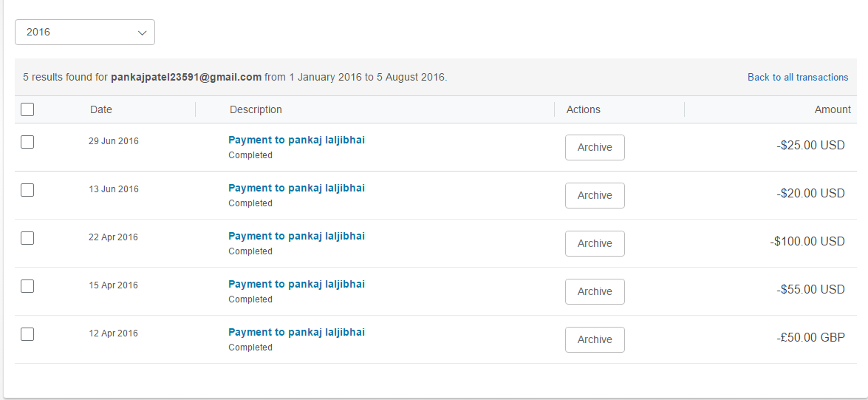The width and height of the screenshot is (868, 400).
Task: Archive the -$100.00 USD transaction
Action: [595, 243]
